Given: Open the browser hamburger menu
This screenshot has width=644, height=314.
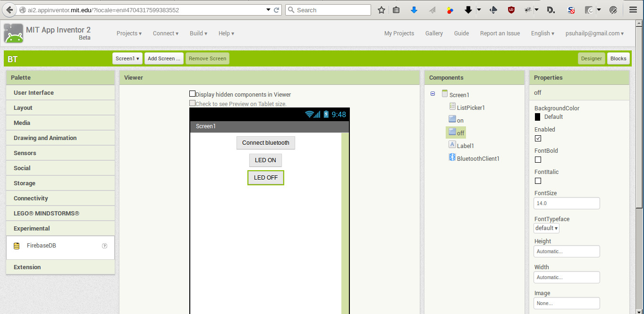Looking at the screenshot, I should (x=633, y=10).
